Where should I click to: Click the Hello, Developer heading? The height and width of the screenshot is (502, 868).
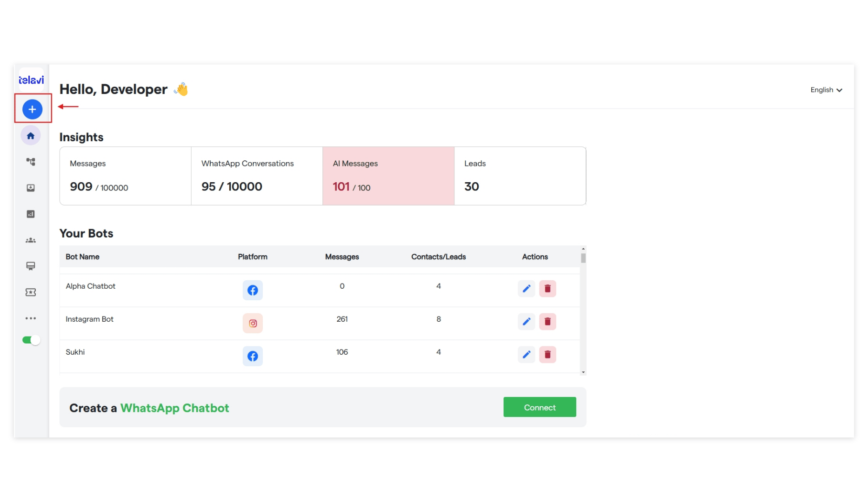pyautogui.click(x=114, y=89)
